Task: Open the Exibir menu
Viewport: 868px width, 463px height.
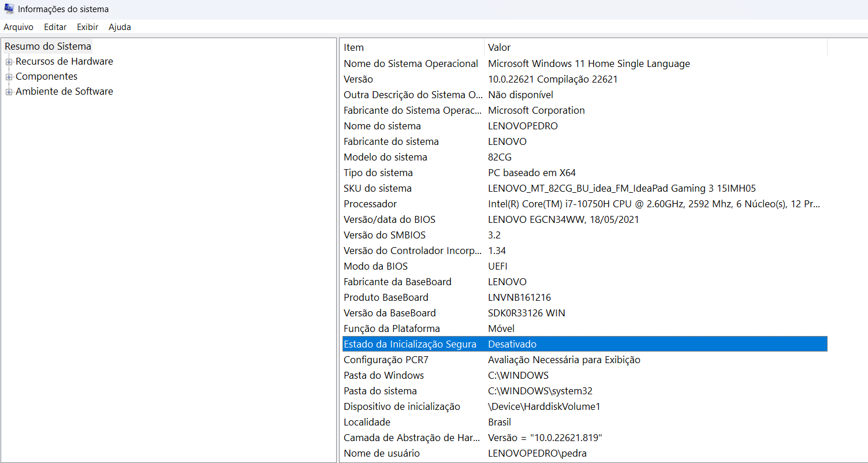Action: [x=88, y=27]
